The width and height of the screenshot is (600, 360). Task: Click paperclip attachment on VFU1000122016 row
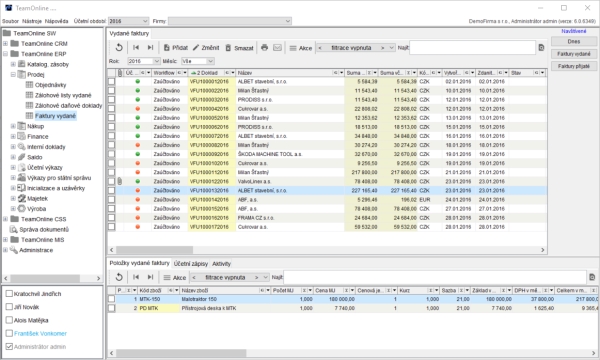[x=119, y=181]
